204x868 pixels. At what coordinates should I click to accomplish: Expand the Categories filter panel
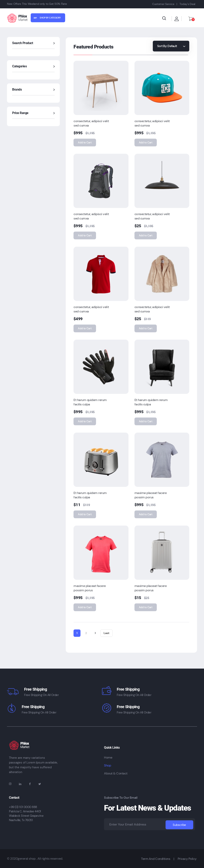[33, 66]
